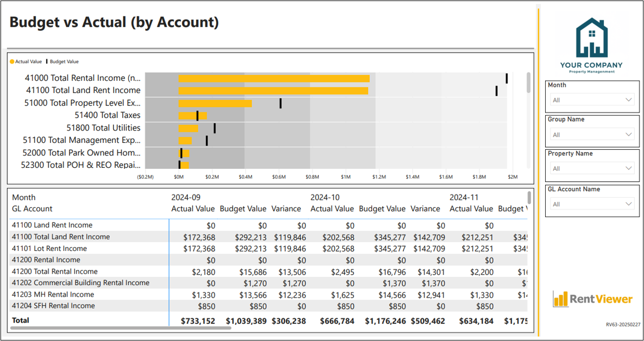The height and width of the screenshot is (341, 644).
Task: Open the GL Account Name slicer dropdown
Action: (592, 204)
